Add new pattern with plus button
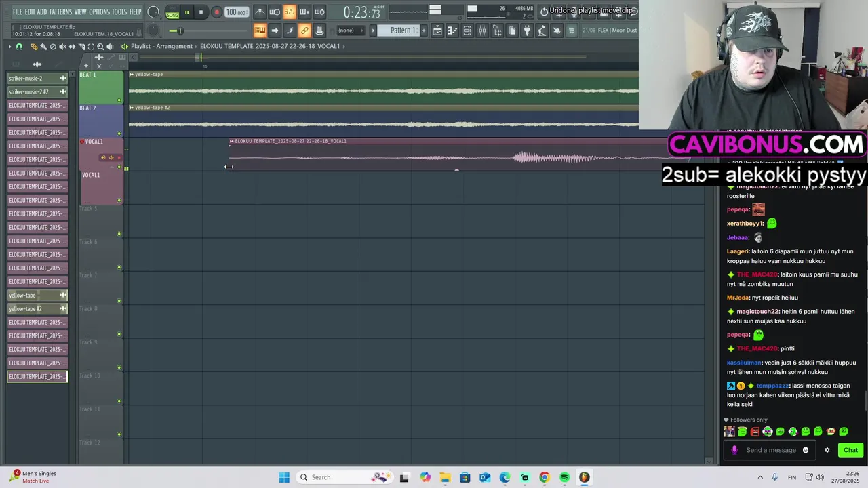The width and height of the screenshot is (868, 488). pos(424,30)
